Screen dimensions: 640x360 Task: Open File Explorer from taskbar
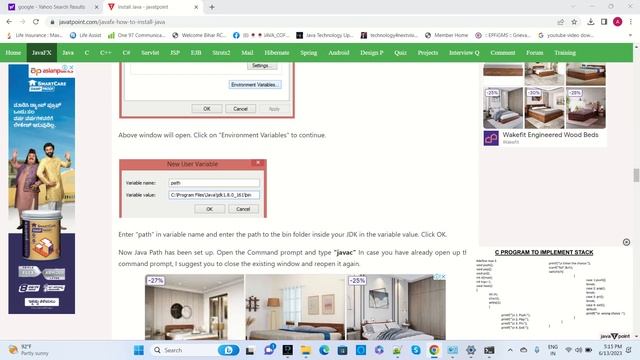click(x=306, y=350)
